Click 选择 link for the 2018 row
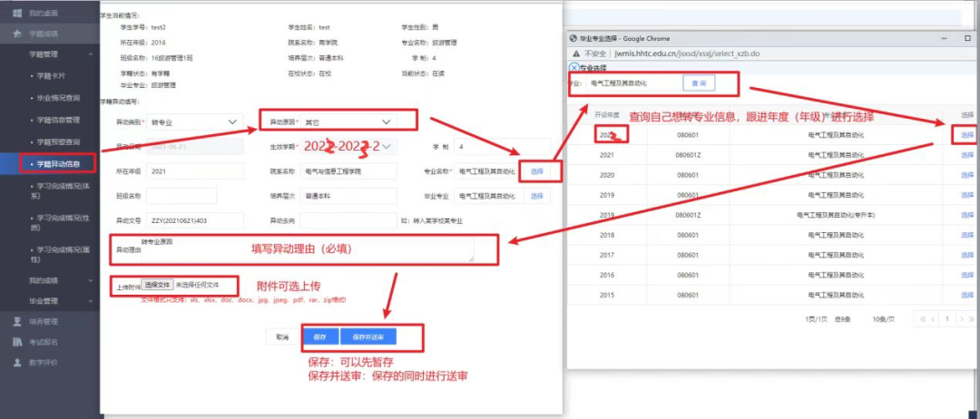The height and width of the screenshot is (419, 980). click(967, 235)
